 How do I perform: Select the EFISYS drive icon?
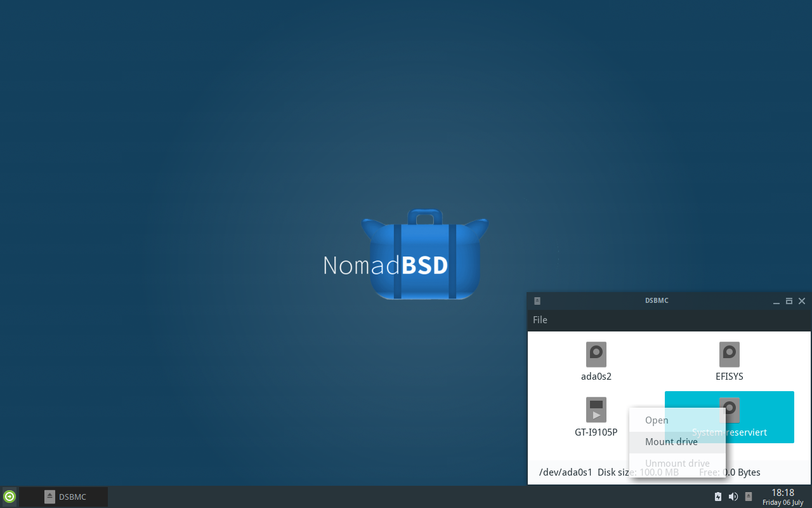(x=730, y=354)
